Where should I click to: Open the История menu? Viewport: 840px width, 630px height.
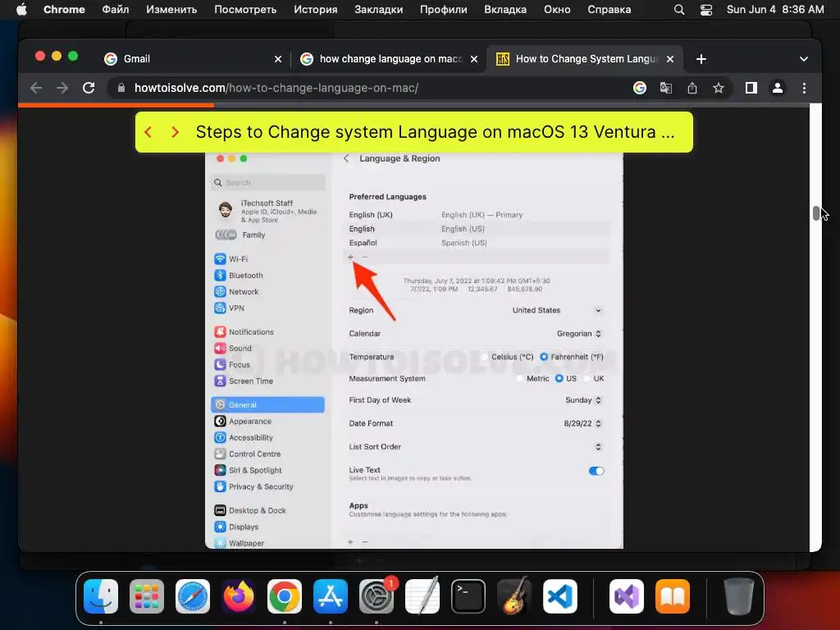[316, 10]
